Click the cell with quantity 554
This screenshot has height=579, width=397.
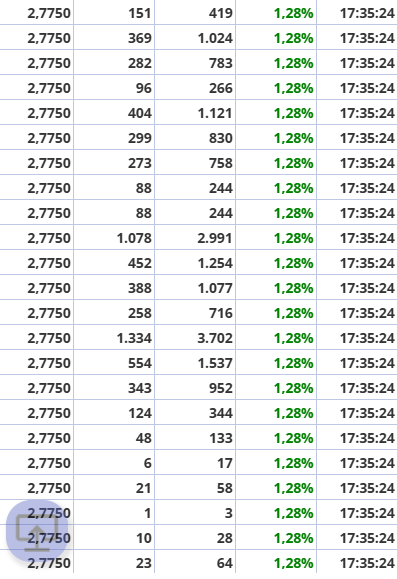click(114, 363)
